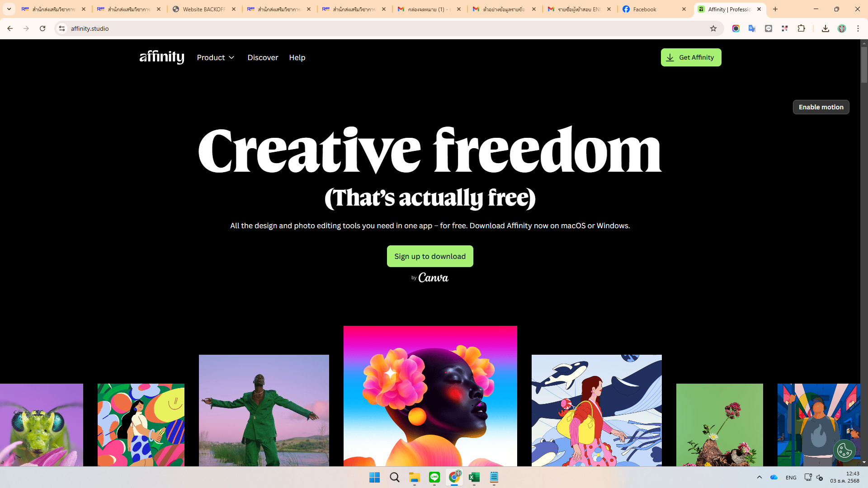Open the LINE app in the taskbar

(x=434, y=477)
